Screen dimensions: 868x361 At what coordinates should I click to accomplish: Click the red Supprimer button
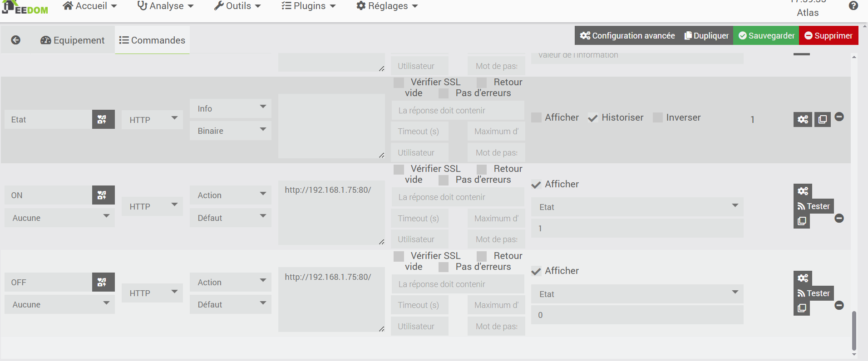829,35
